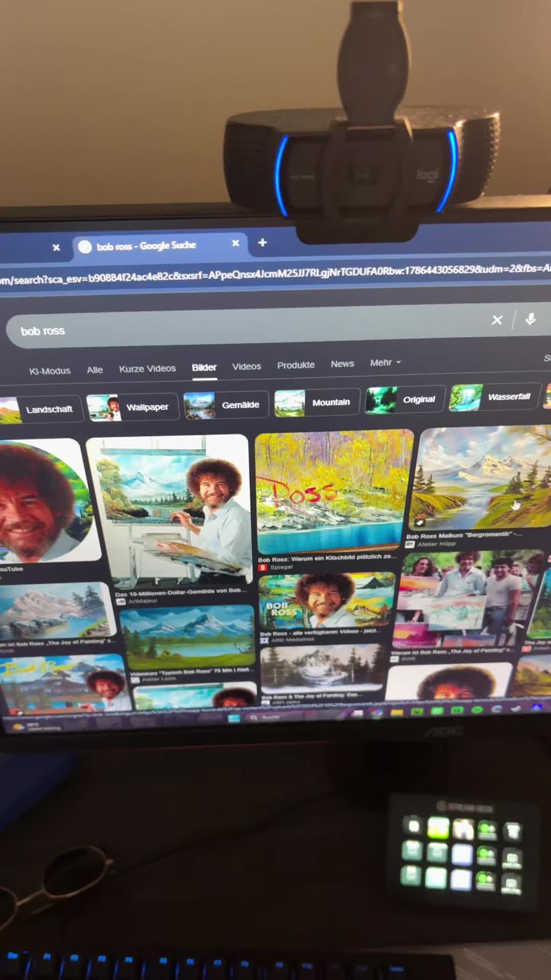Apply the Original filter chip
This screenshot has height=980, width=551.
(406, 400)
